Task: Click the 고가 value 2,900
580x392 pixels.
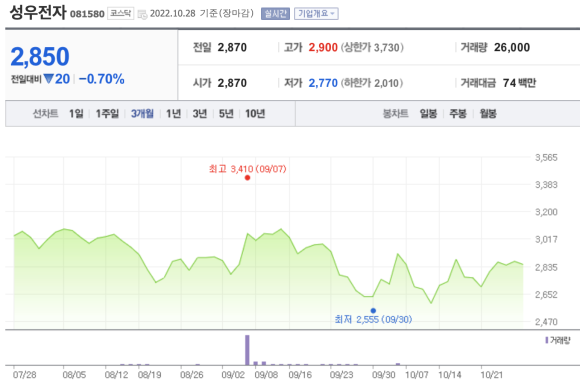Action: tap(323, 47)
